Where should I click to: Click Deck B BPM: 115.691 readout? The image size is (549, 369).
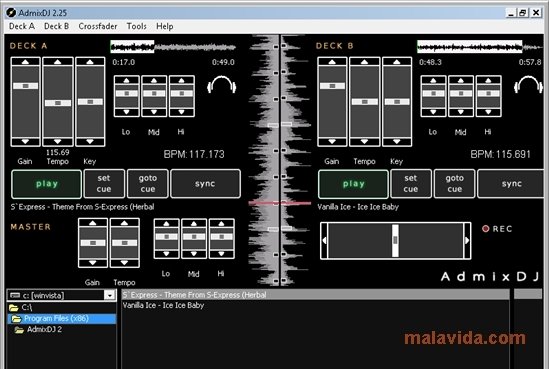pos(501,154)
